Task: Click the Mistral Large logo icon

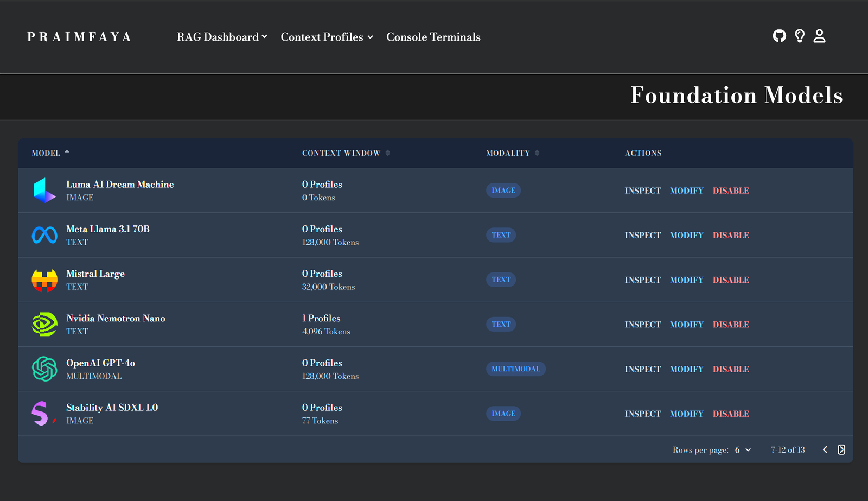Action: click(44, 280)
